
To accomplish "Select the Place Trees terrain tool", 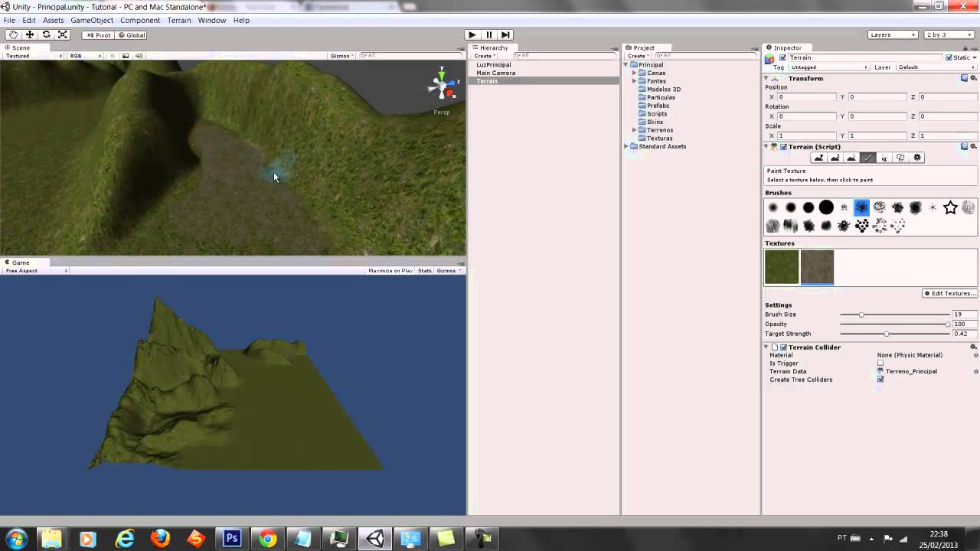I will (884, 158).
